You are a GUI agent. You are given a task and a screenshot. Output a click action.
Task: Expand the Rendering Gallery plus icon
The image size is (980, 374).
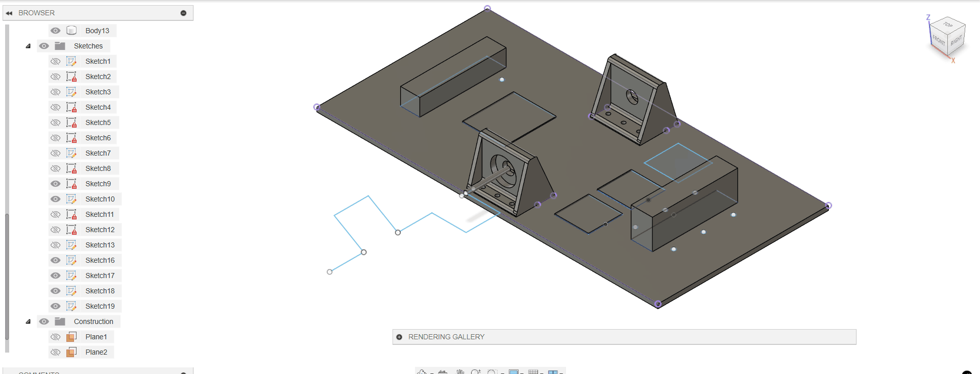[399, 337]
